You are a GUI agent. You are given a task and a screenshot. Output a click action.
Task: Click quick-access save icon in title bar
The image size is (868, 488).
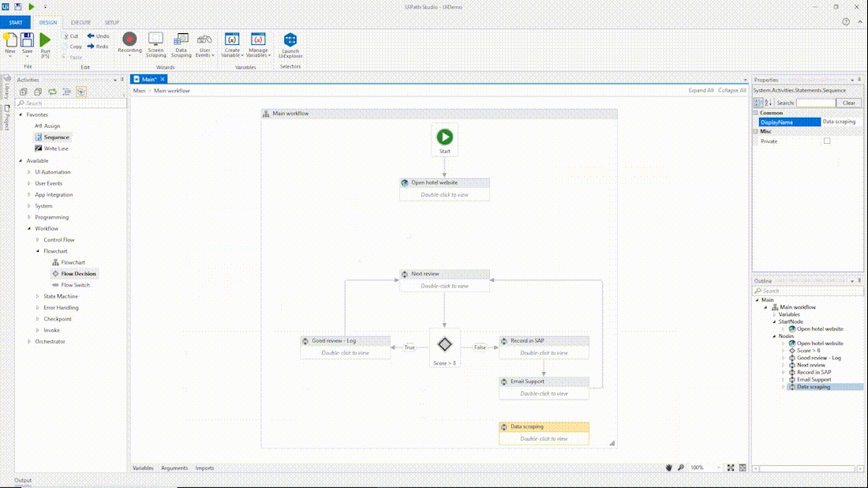point(18,6)
